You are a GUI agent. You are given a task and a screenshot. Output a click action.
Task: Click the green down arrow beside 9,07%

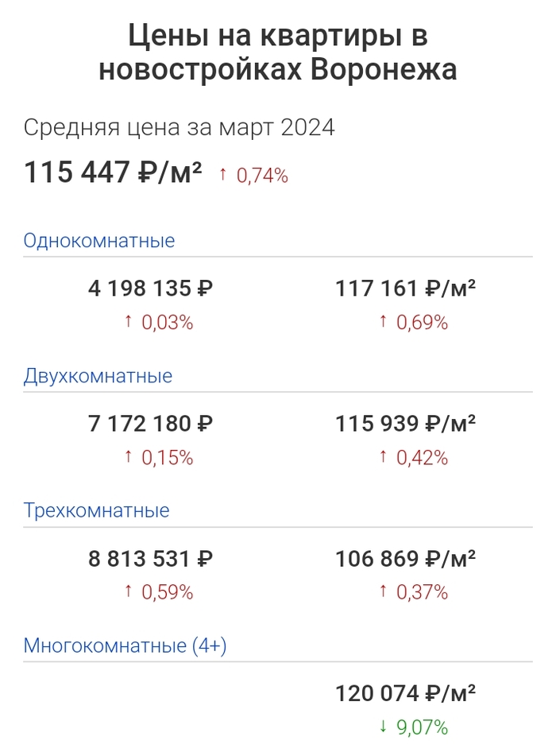tap(382, 727)
